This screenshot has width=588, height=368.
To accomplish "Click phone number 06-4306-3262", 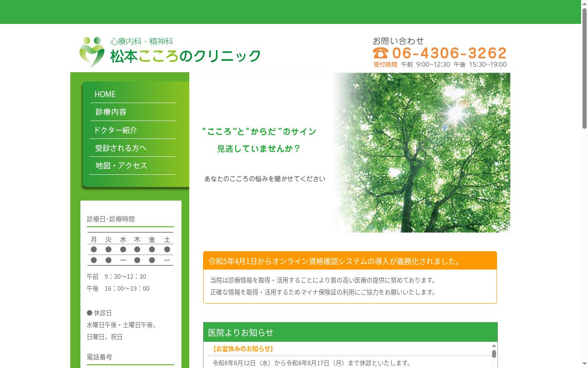I will (449, 53).
